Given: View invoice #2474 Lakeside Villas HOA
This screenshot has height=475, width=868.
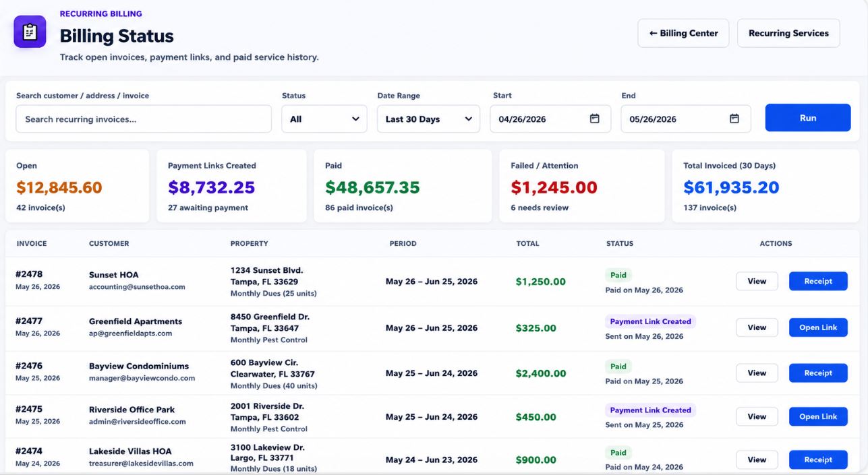Looking at the screenshot, I should tap(757, 460).
